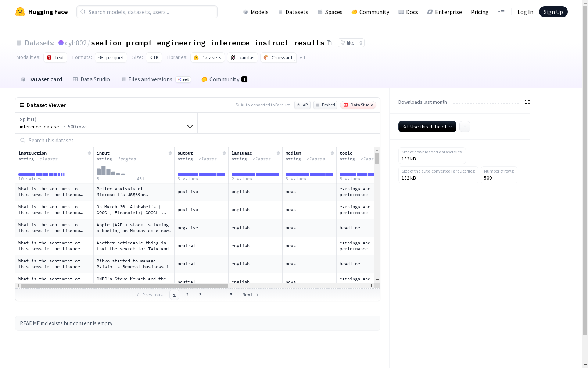Open the dataset Community tab
This screenshot has height=368, width=588.
(x=224, y=79)
